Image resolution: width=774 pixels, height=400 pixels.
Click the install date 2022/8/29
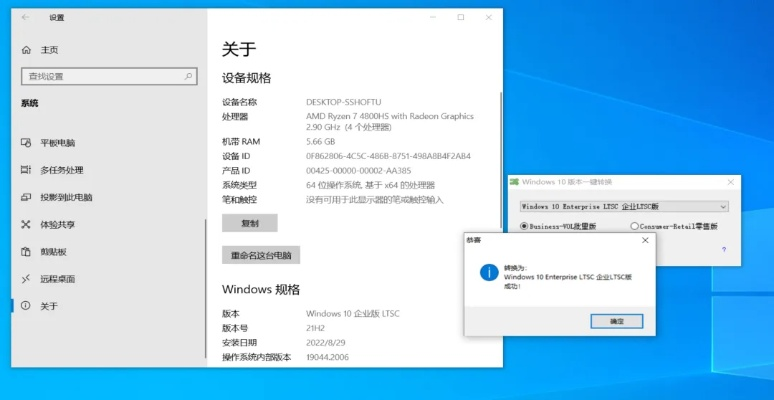pos(324,343)
